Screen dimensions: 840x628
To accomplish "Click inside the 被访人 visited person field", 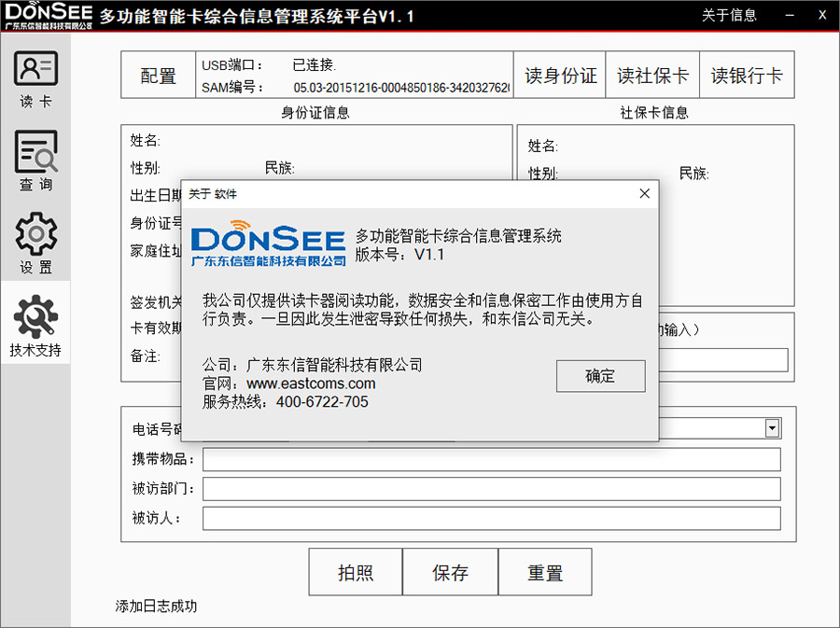I will click(x=490, y=519).
